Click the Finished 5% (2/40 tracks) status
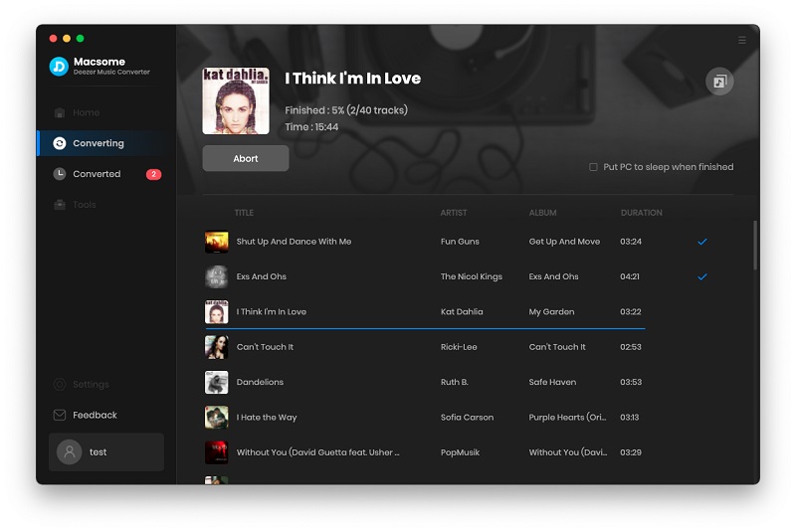Viewport: 796px width, 532px height. [346, 110]
